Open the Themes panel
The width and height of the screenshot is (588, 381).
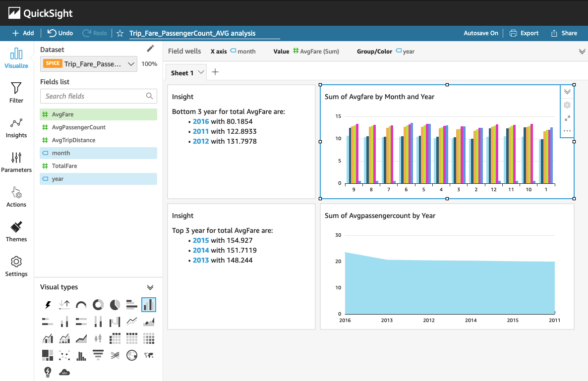click(x=16, y=231)
